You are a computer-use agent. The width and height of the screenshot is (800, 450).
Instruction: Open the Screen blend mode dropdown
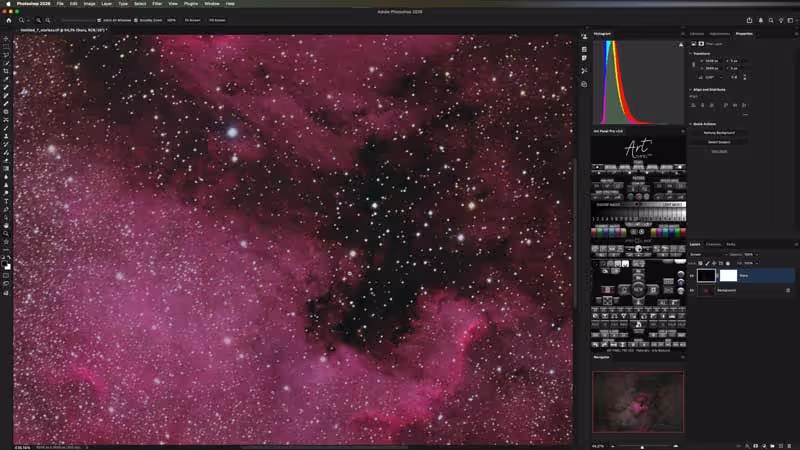[x=706, y=254]
